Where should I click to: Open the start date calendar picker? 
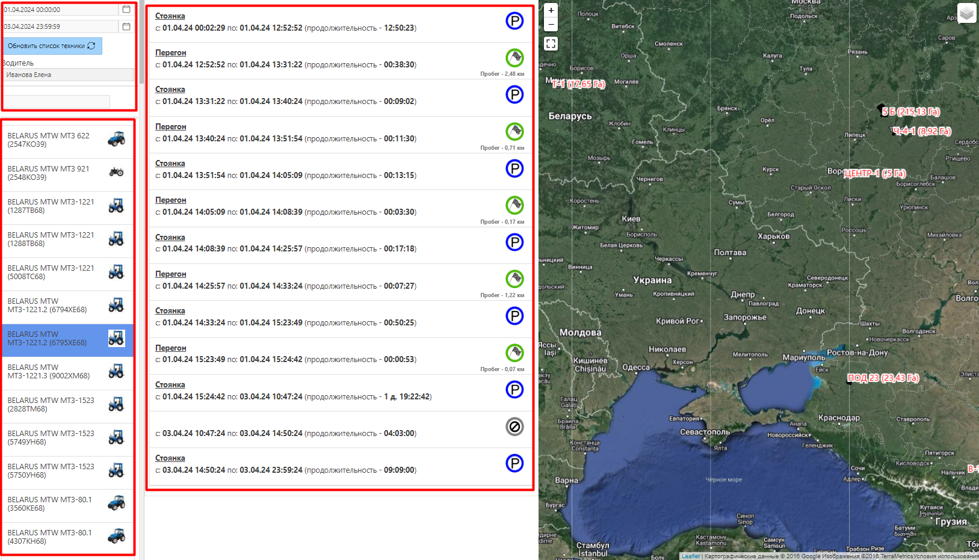pyautogui.click(x=126, y=10)
